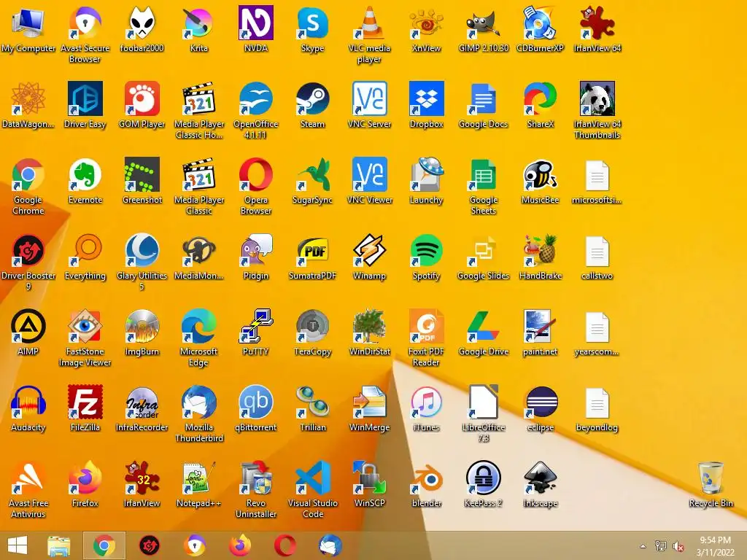Click the Visual Studio Code icon

[x=312, y=489]
